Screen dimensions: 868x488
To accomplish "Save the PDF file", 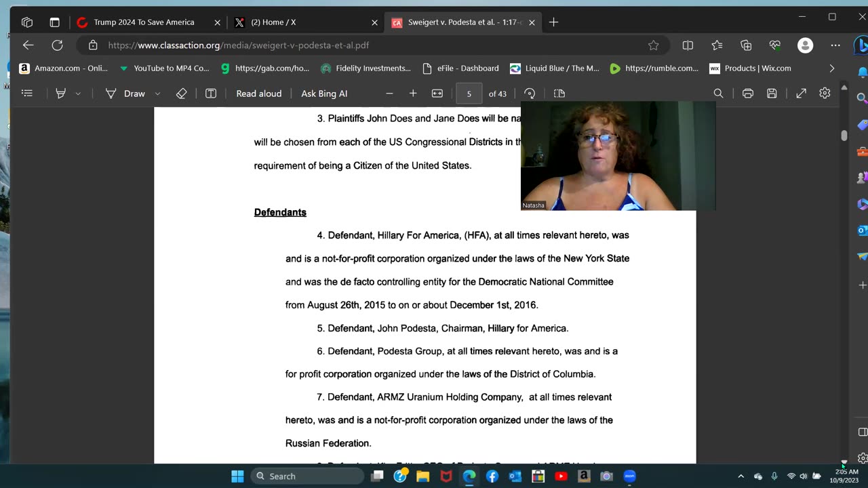I will coord(772,94).
